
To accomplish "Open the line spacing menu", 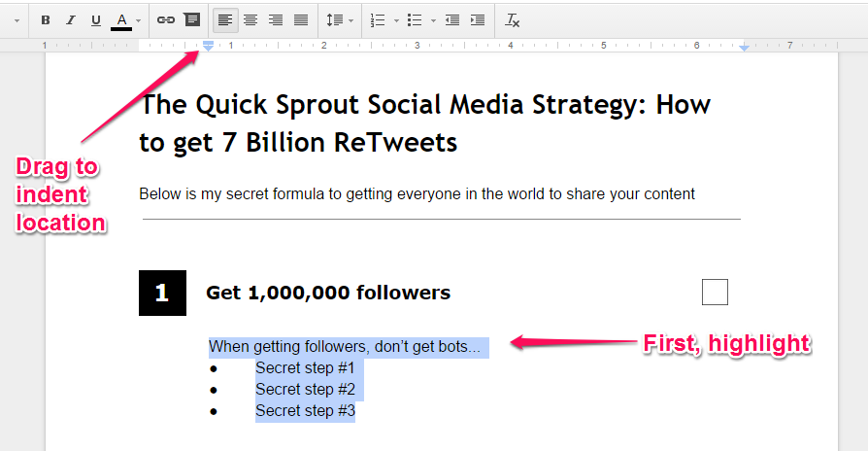I will [x=334, y=20].
